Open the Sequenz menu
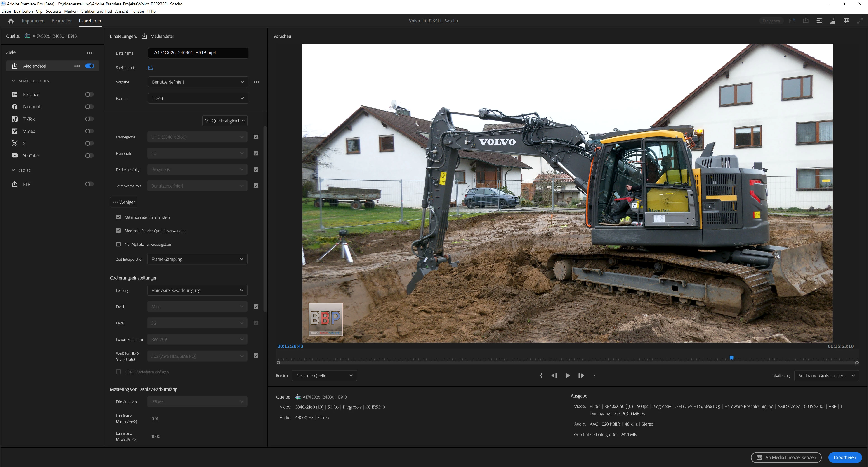868x467 pixels. (53, 11)
